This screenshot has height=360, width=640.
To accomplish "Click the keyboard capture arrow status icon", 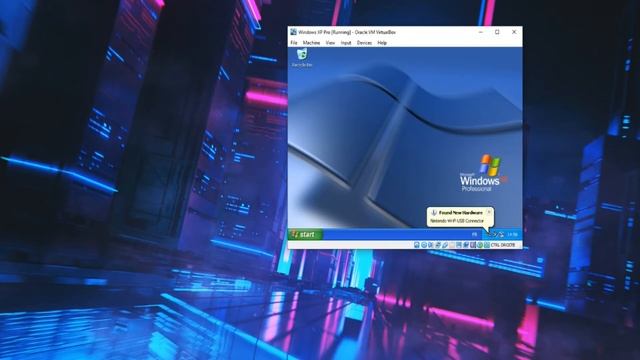I will pos(487,245).
